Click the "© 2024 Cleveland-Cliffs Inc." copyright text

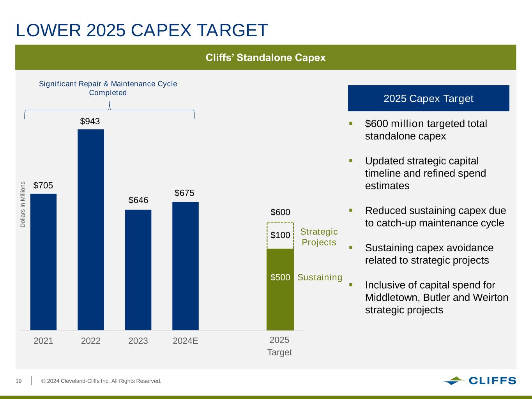point(101,381)
